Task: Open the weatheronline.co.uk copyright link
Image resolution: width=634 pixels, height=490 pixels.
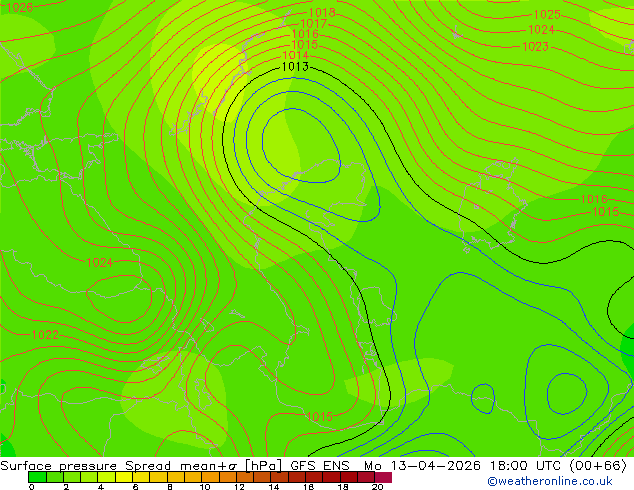Action: 550,481
